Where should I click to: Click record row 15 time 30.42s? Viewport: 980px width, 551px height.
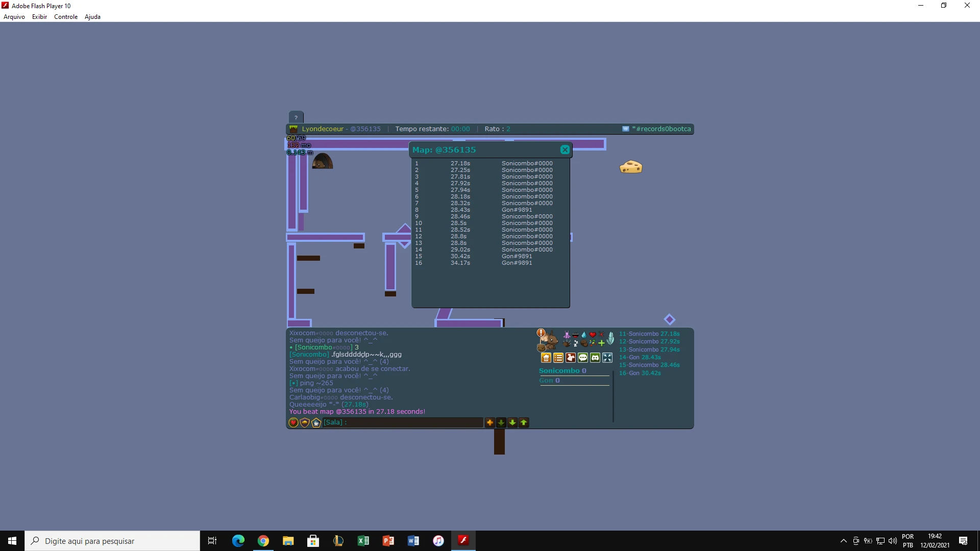click(x=460, y=257)
